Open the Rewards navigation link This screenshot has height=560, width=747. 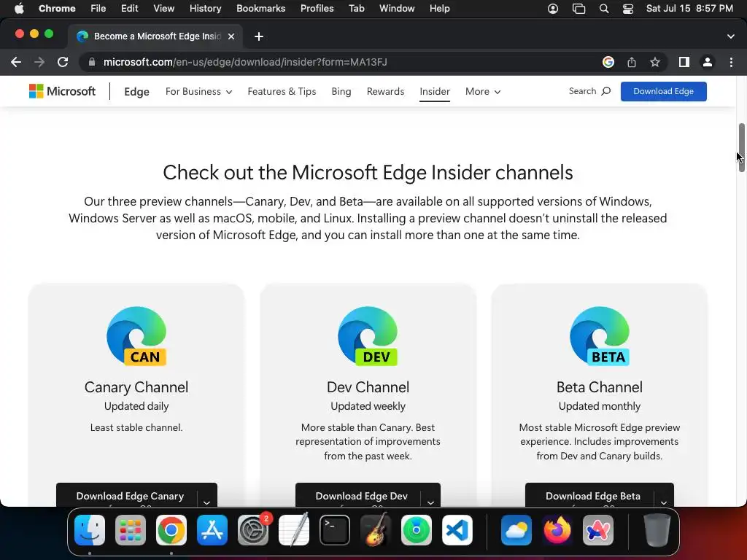(385, 91)
